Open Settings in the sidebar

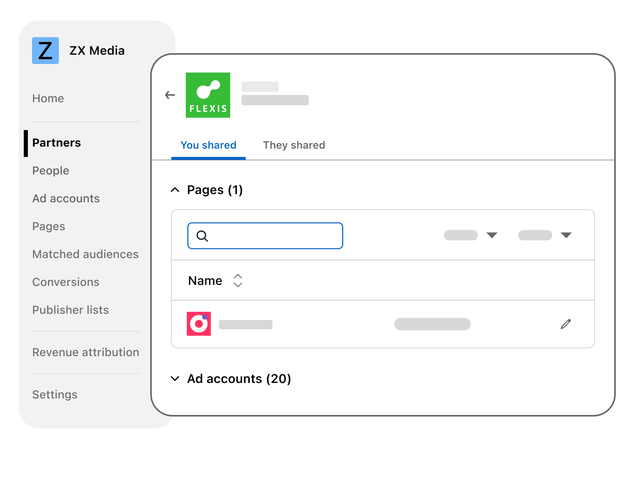pyautogui.click(x=55, y=395)
